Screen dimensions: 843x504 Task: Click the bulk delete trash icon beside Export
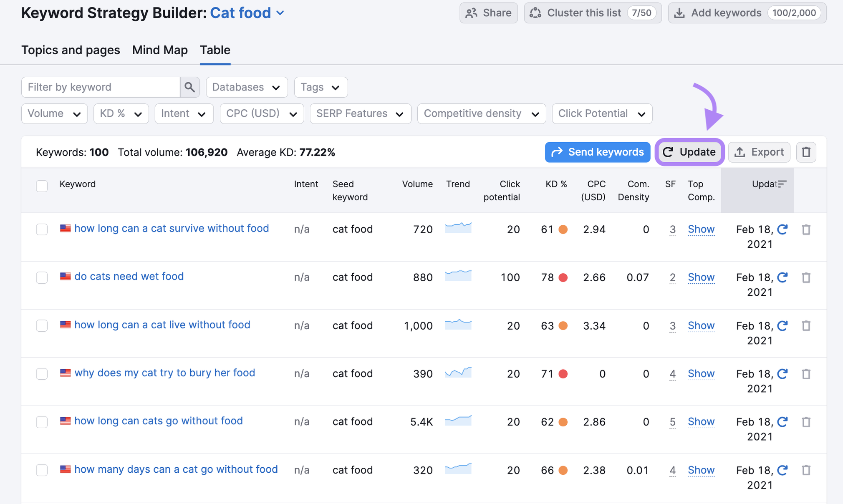[x=806, y=152]
